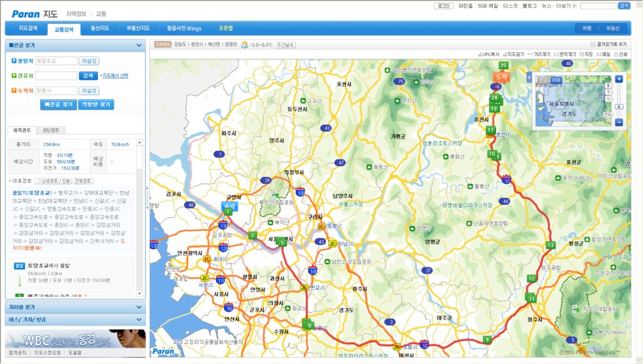The image size is (643, 364).
Task: Click the zoom in plus button
Action: coord(619,78)
